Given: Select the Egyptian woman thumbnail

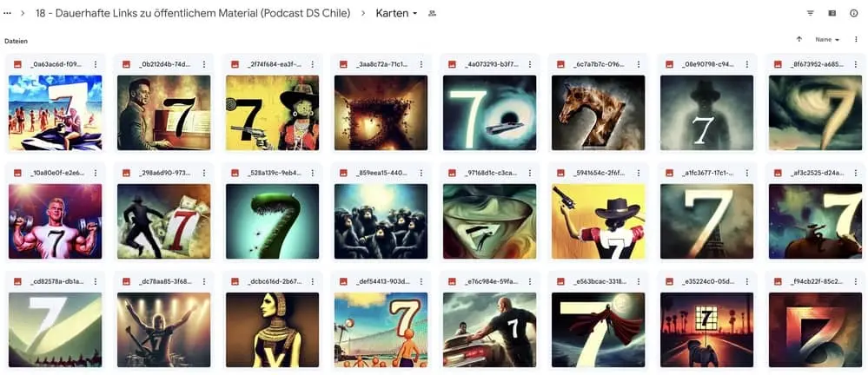Looking at the screenshot, I should [272, 330].
